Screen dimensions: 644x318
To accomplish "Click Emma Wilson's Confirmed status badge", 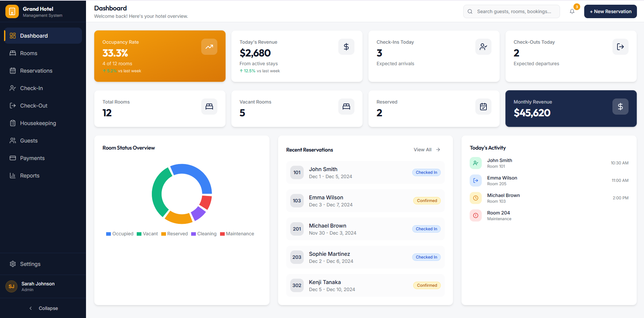I will (x=427, y=201).
